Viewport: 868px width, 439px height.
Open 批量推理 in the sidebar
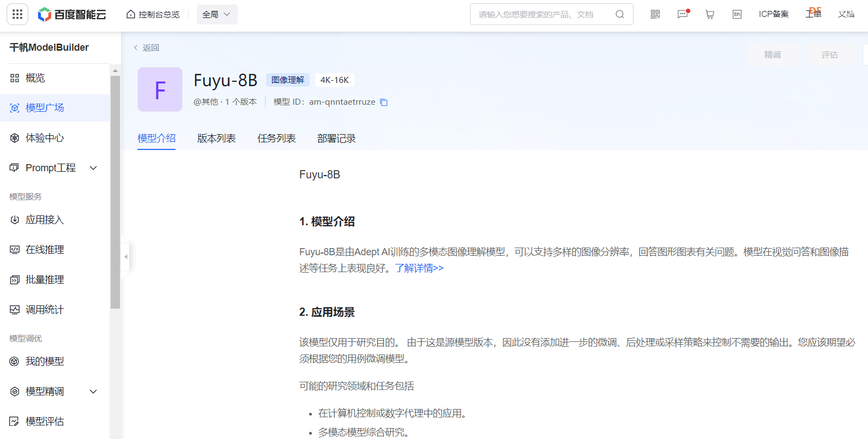(x=55, y=280)
